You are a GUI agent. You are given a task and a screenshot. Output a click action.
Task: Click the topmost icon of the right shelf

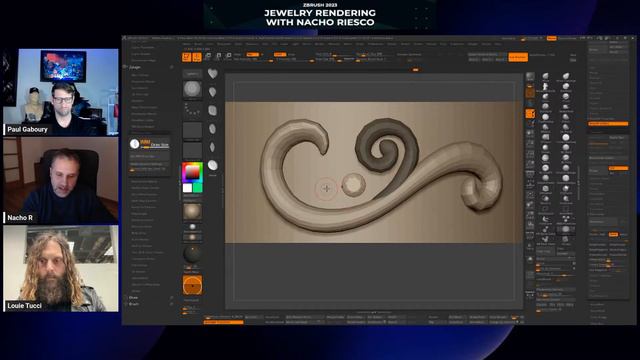[x=530, y=76]
